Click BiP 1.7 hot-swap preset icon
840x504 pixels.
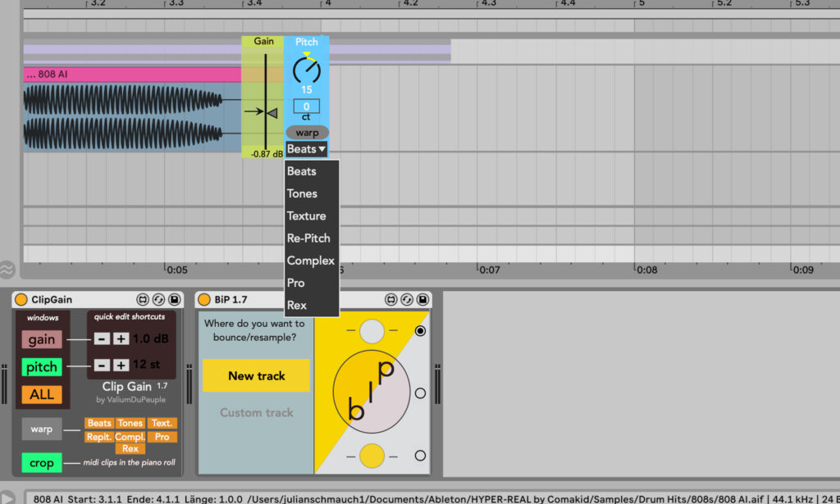coord(407,300)
